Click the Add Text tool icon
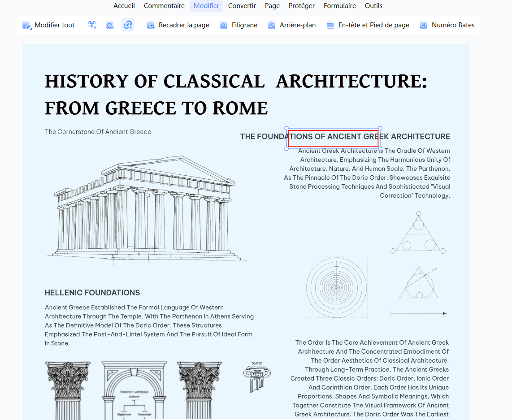Screen dimensions: 512x420 [x=92, y=25]
